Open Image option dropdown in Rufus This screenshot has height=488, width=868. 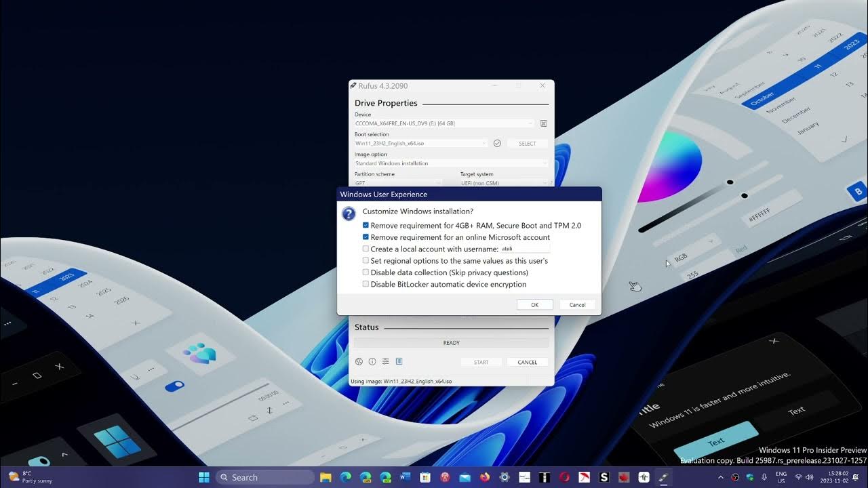coord(451,163)
